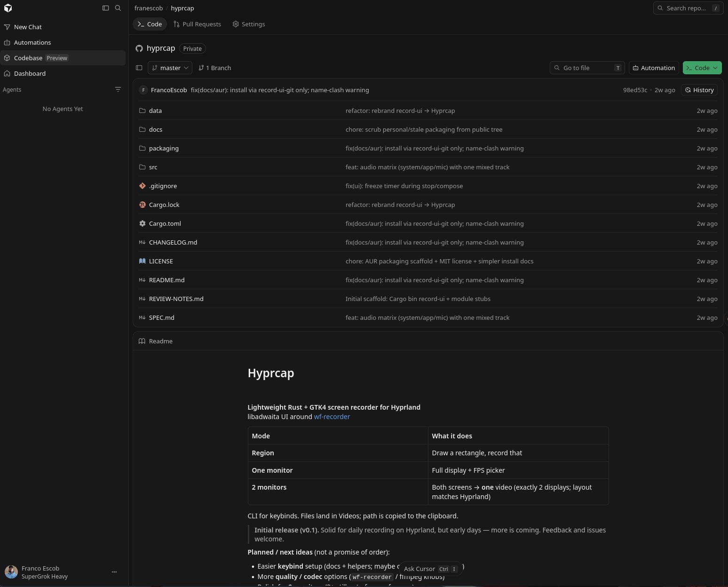Click the Automation button

coord(654,68)
